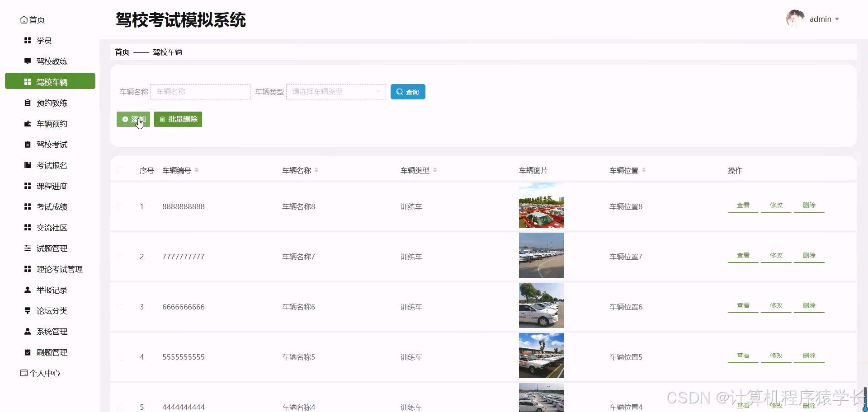Image resolution: width=868 pixels, height=412 pixels.
Task: Select the 学员 sidebar icon
Action: [x=27, y=40]
